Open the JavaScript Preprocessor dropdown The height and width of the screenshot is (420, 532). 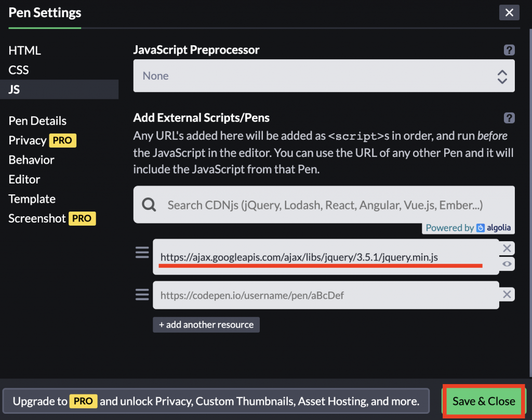pyautogui.click(x=324, y=76)
